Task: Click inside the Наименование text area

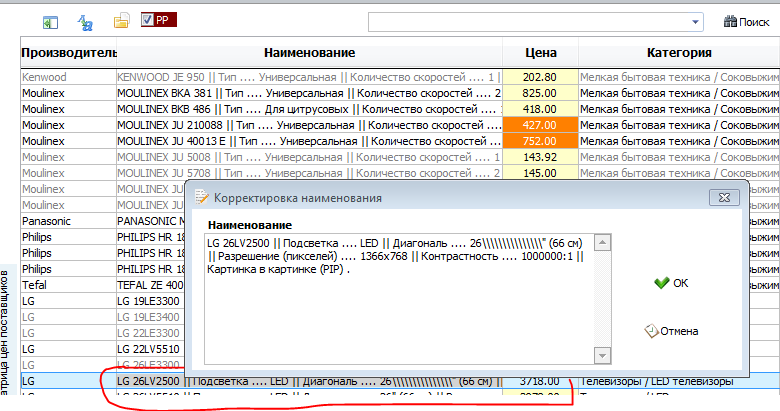Action: click(x=399, y=299)
